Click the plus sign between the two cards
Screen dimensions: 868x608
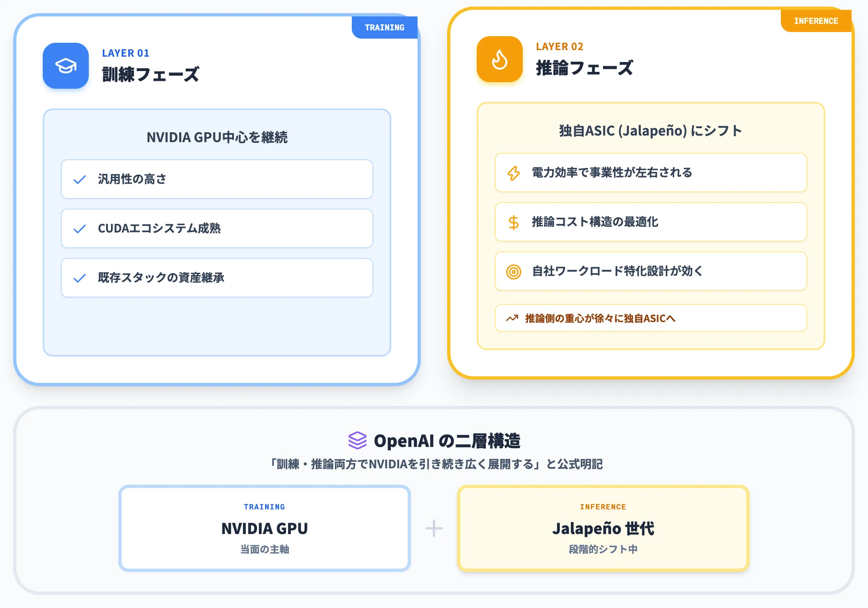click(x=434, y=528)
